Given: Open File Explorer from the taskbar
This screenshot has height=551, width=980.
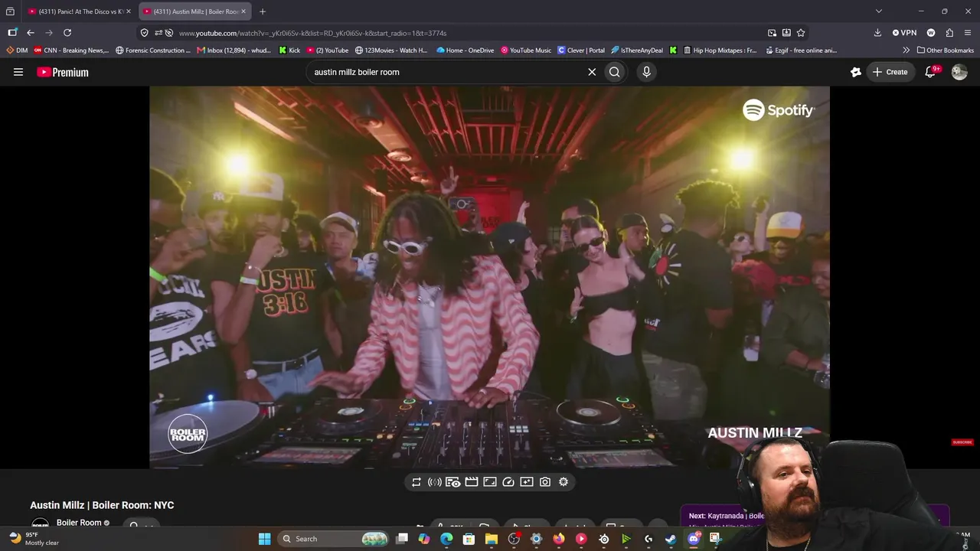Looking at the screenshot, I should pyautogui.click(x=492, y=539).
